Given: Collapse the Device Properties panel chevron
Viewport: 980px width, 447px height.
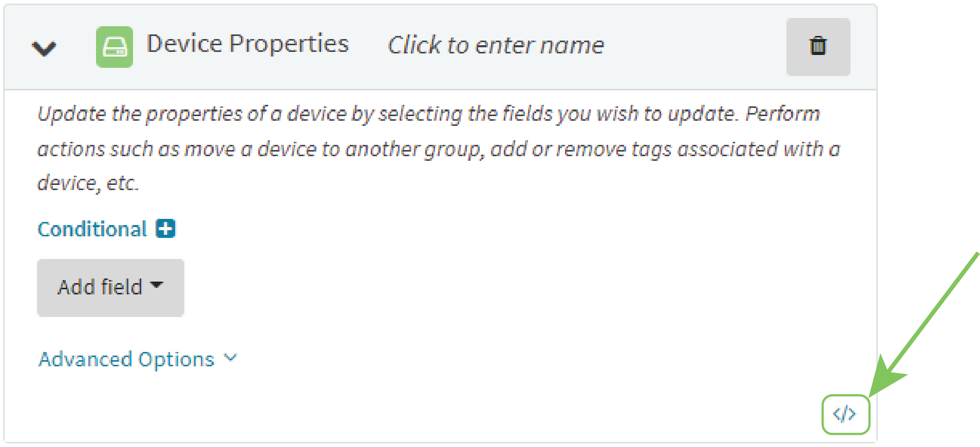Looking at the screenshot, I should tap(44, 48).
